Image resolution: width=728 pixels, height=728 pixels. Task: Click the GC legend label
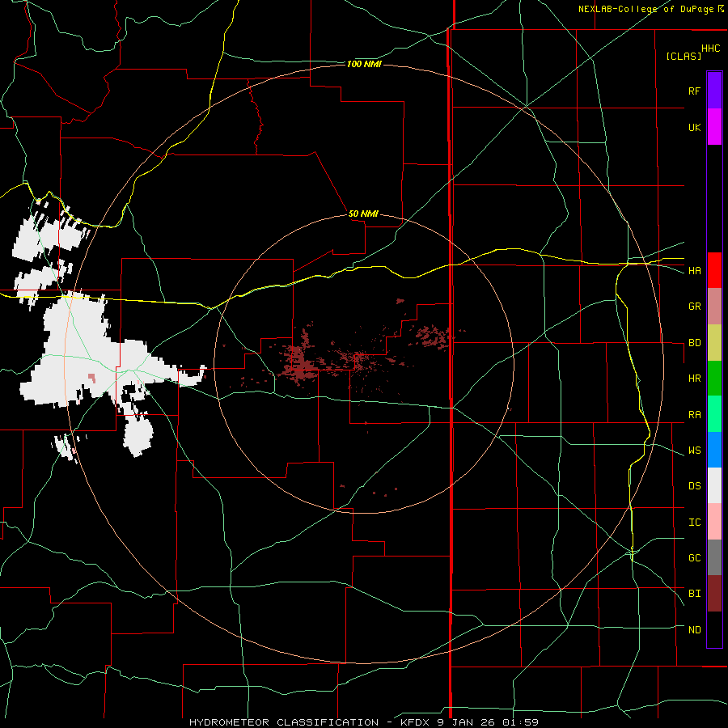pyautogui.click(x=694, y=558)
